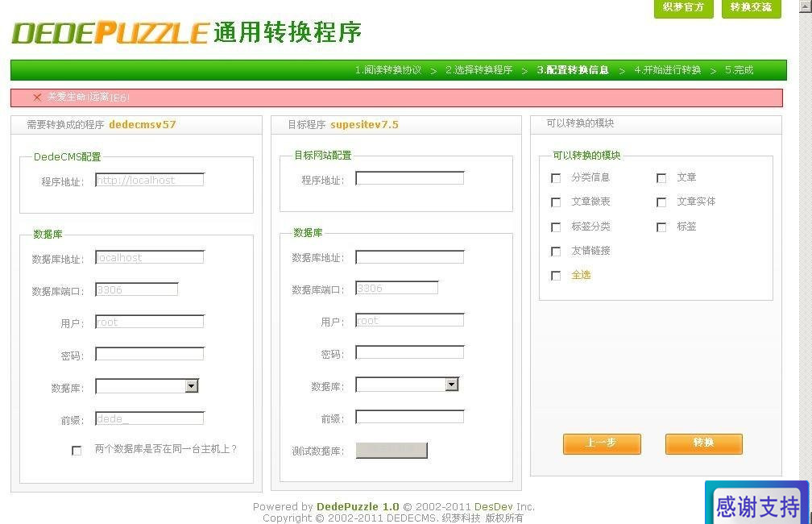Click the dedecmsv57 数据库端口 field

[137, 289]
